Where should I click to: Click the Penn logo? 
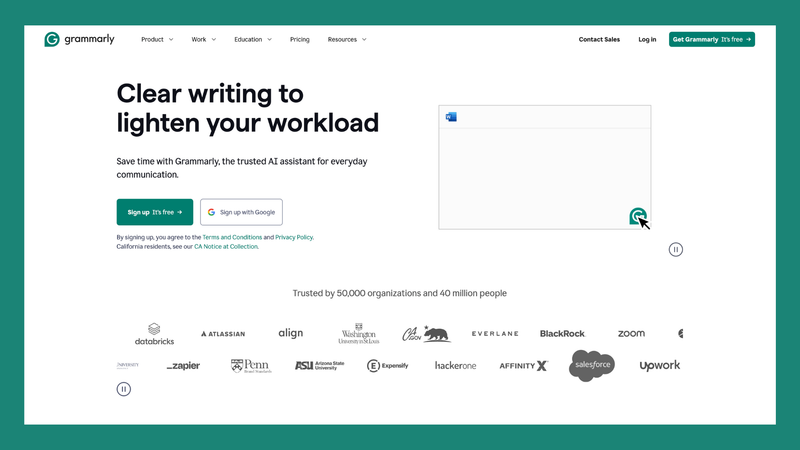click(251, 366)
